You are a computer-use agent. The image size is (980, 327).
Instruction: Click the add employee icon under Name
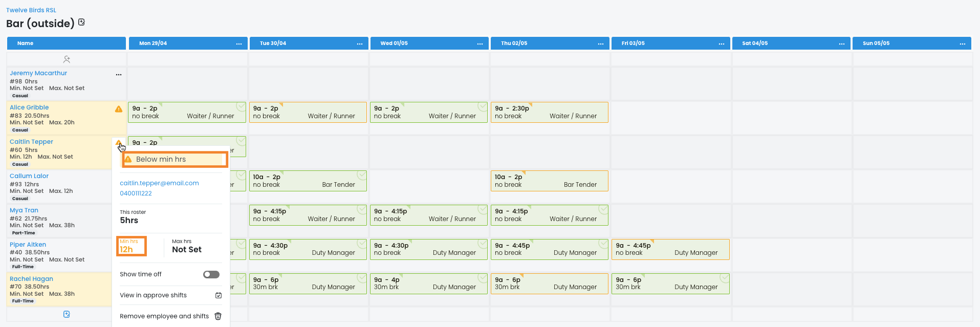[67, 59]
